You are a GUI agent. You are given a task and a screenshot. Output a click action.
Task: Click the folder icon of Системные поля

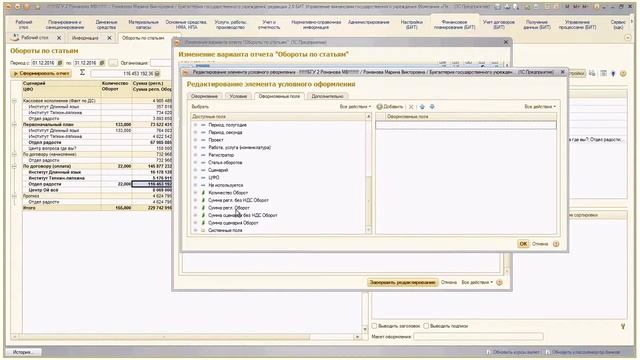pyautogui.click(x=203, y=230)
